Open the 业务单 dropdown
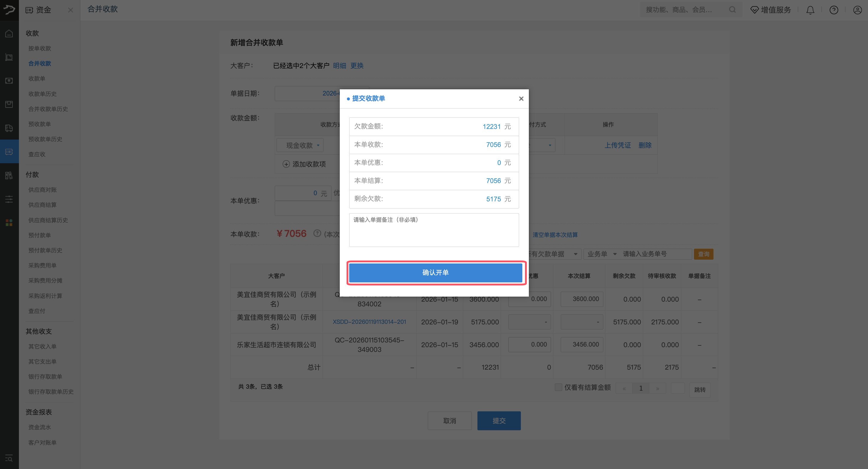The width and height of the screenshot is (868, 469). pos(602,254)
